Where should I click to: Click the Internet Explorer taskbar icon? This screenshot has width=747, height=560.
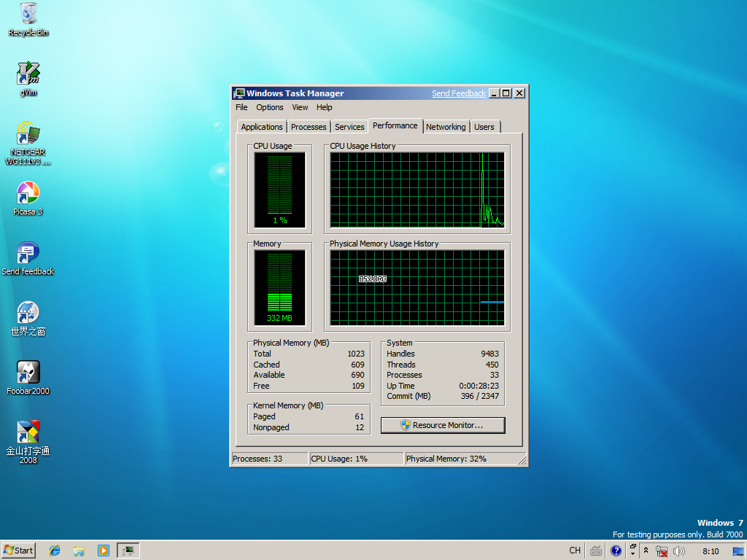click(x=55, y=551)
